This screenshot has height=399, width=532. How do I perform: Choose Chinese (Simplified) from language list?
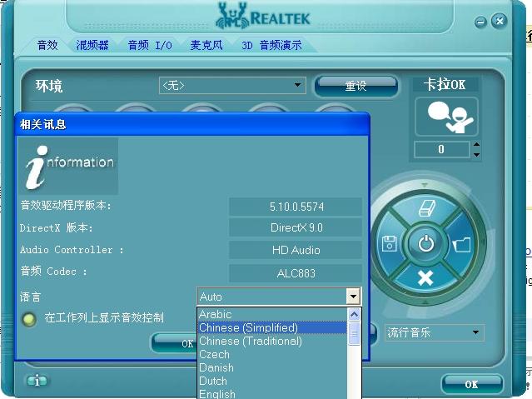272,327
